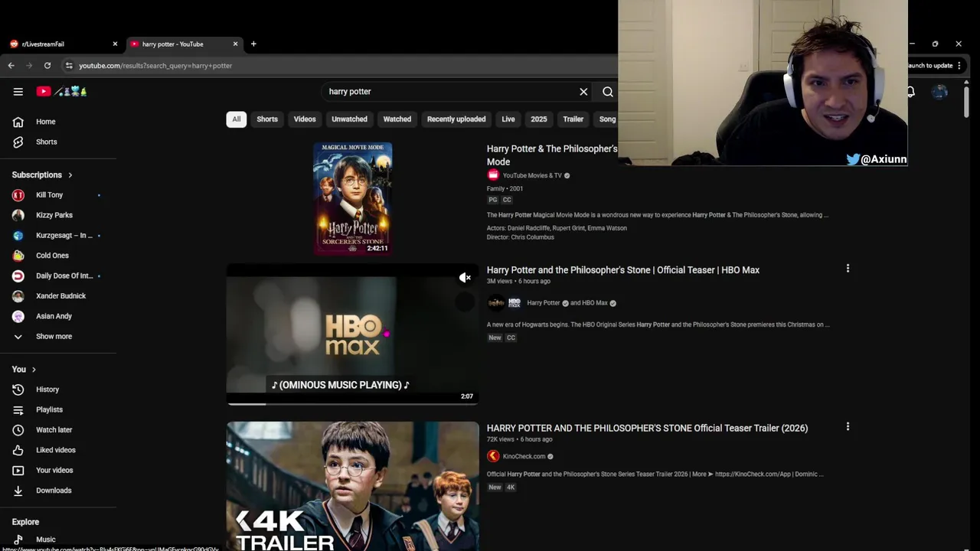Open options for KinoCheck trailer video
The width and height of the screenshot is (980, 551).
848,426
